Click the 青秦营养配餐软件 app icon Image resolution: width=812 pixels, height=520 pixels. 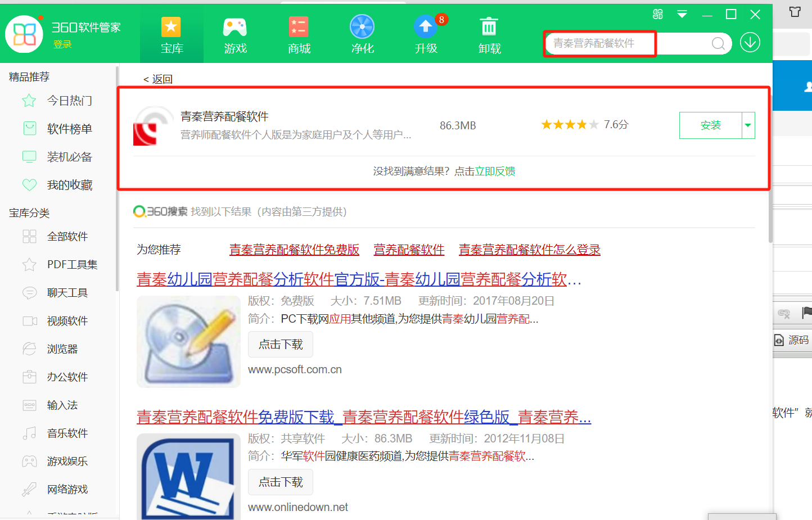point(153,126)
